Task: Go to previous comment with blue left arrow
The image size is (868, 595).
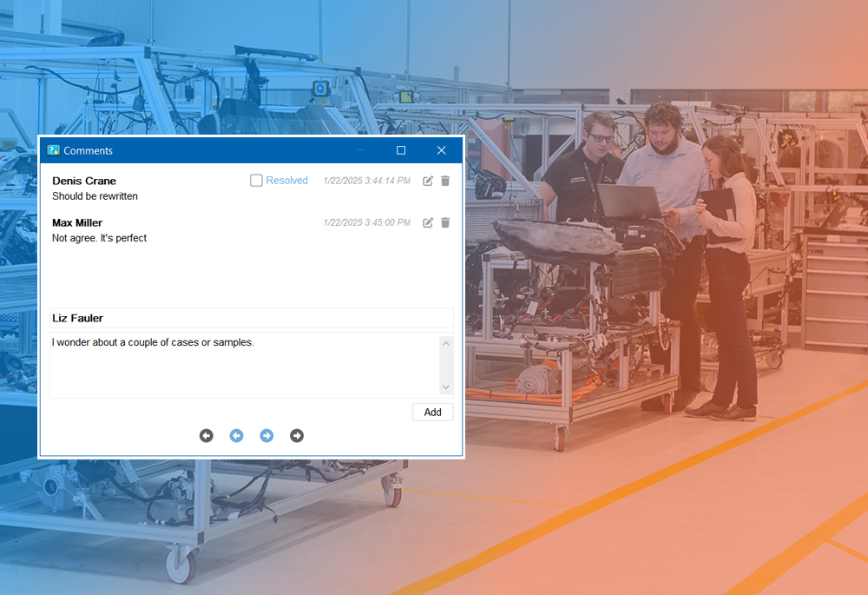Action: 236,436
